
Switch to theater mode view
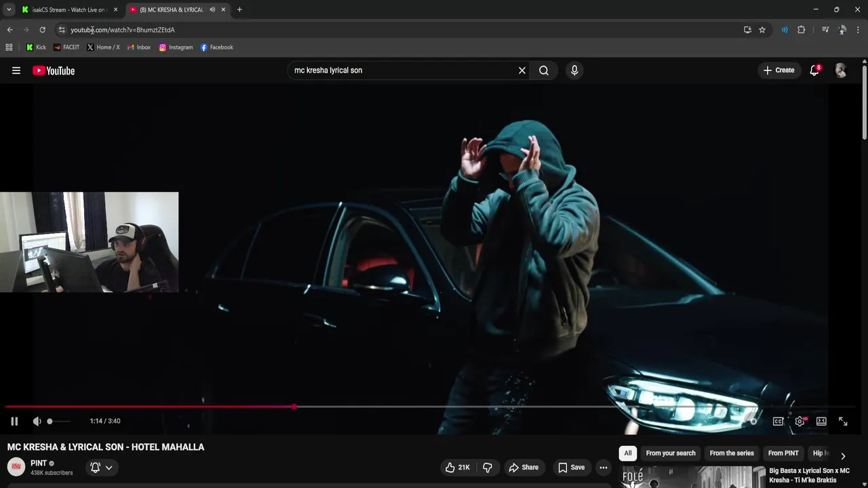point(821,421)
